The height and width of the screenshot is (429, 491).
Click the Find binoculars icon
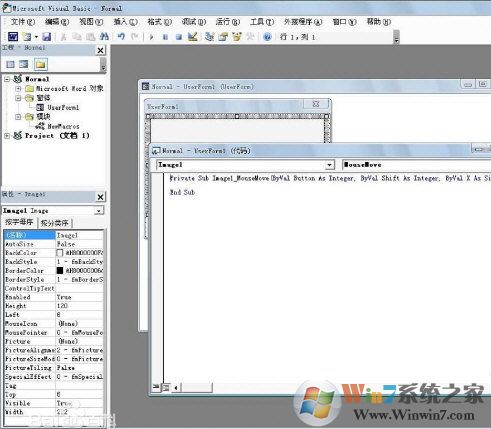pos(104,36)
